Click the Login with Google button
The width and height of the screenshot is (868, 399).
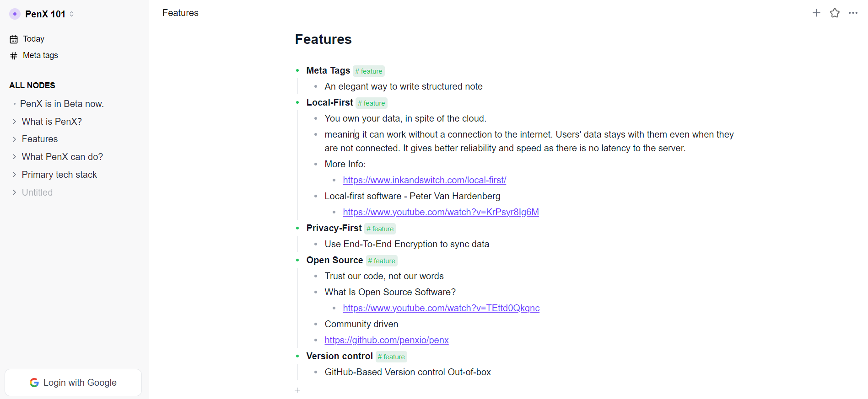click(73, 383)
